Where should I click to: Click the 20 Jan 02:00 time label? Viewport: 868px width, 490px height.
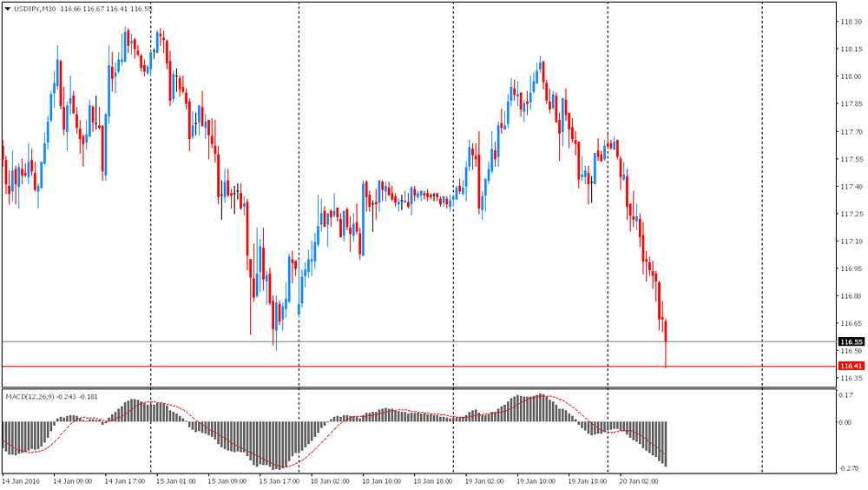click(x=640, y=481)
